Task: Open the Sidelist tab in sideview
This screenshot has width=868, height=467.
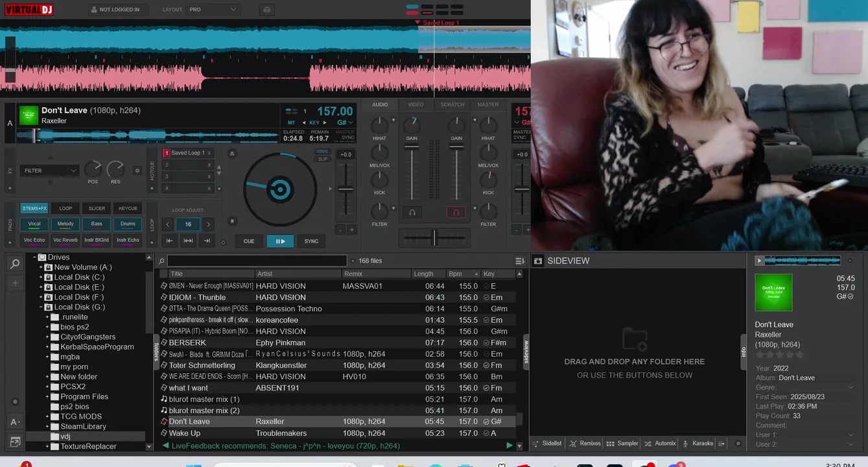Action: tap(548, 444)
